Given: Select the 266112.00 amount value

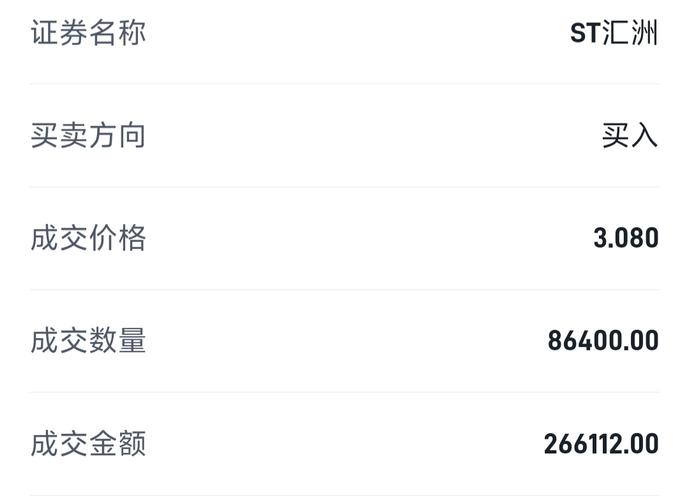Looking at the screenshot, I should point(601,445).
